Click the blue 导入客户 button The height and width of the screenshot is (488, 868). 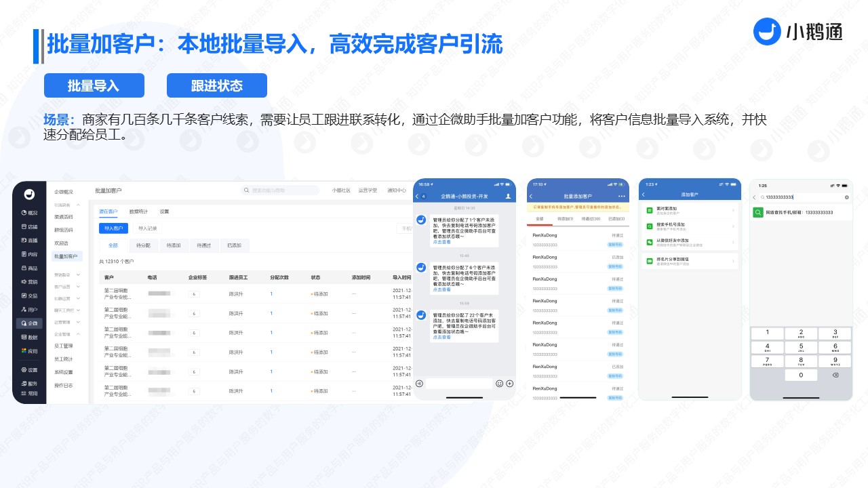[x=113, y=228]
